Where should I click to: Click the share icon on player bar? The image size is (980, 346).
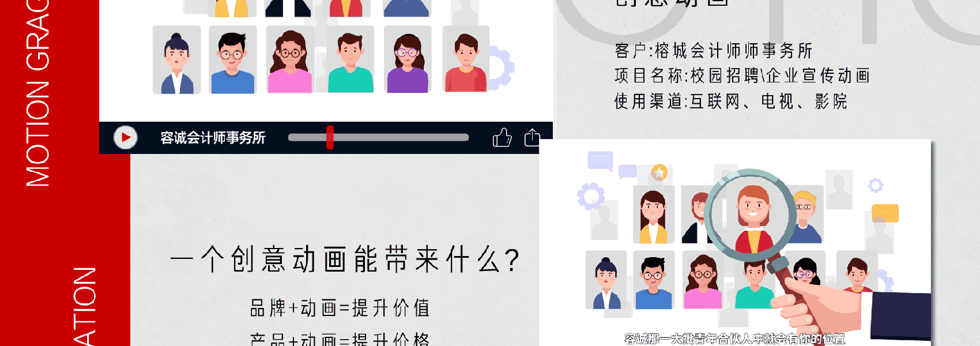532,137
